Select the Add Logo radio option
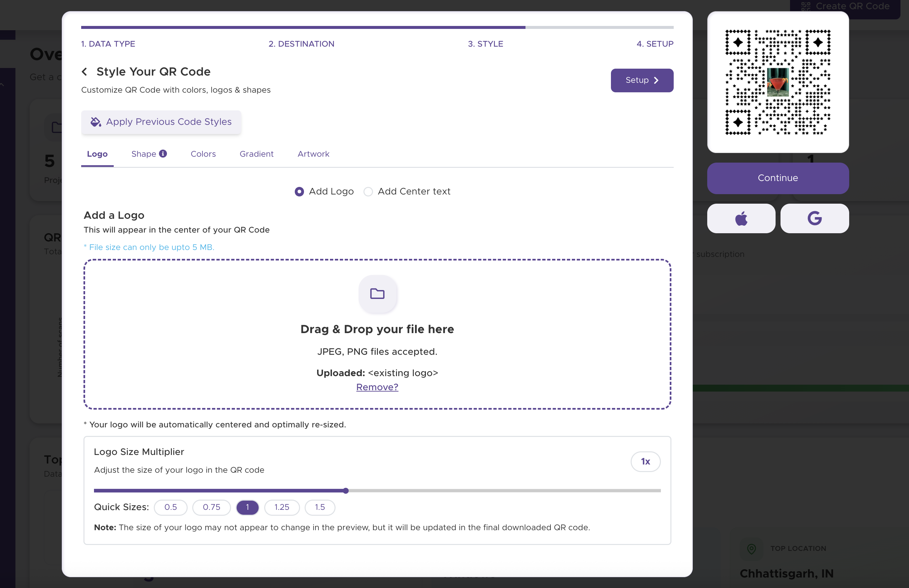The width and height of the screenshot is (909, 588). (299, 192)
